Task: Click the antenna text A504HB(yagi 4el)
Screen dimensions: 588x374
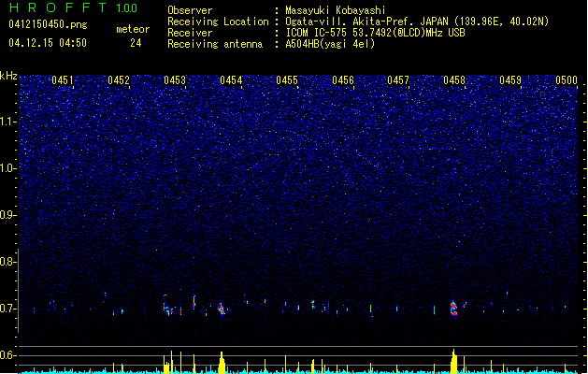Action: tap(330, 44)
